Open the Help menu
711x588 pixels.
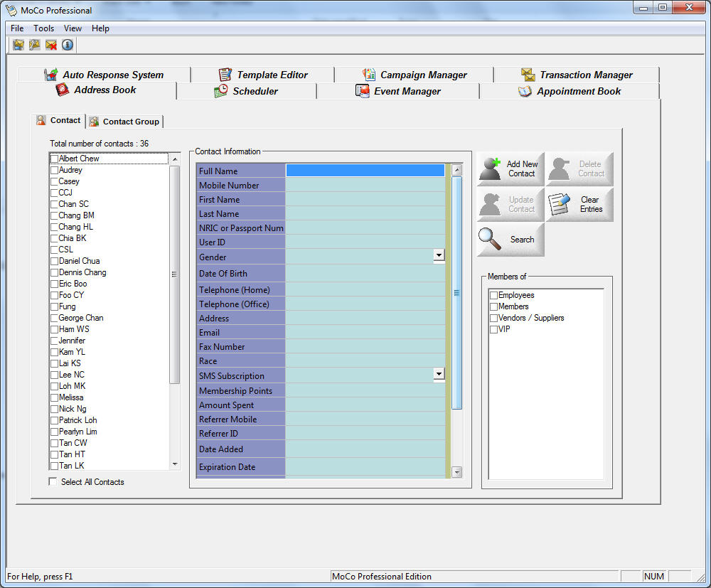point(100,28)
